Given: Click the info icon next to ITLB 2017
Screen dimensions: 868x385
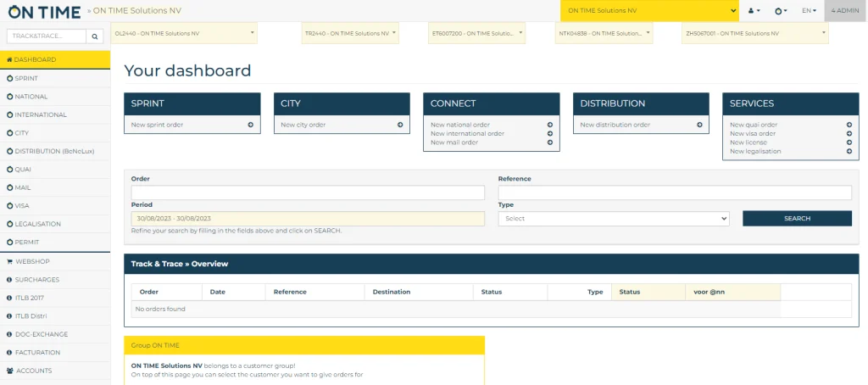Looking at the screenshot, I should coord(9,298).
